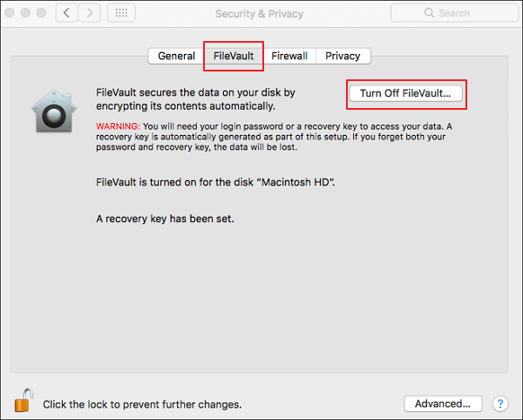
Task: Focus the Search input field
Action: (x=454, y=13)
